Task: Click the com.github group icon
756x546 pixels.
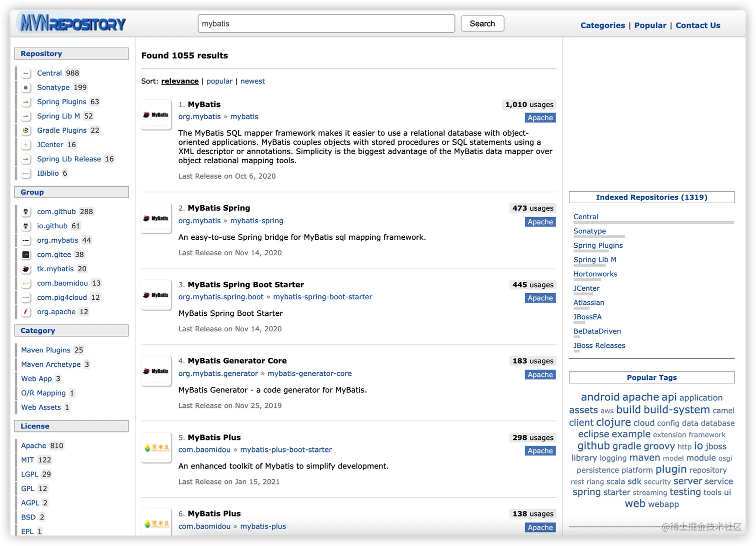Action: 26,212
